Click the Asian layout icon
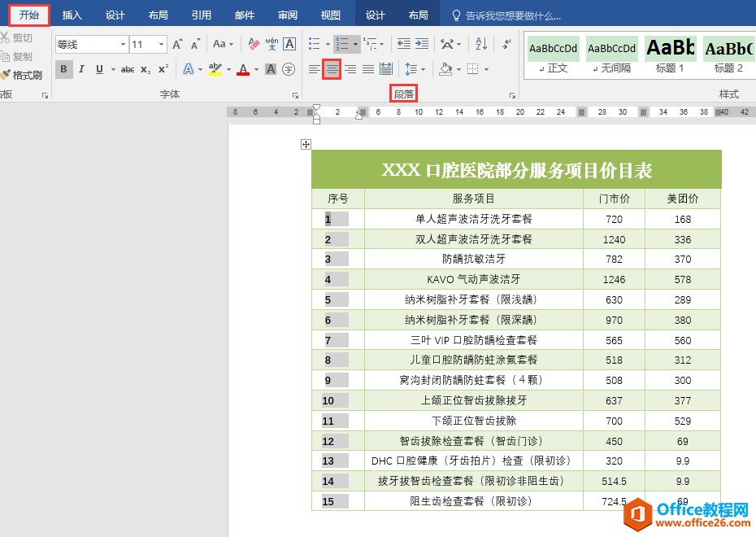This screenshot has width=756, height=537. pyautogui.click(x=447, y=45)
